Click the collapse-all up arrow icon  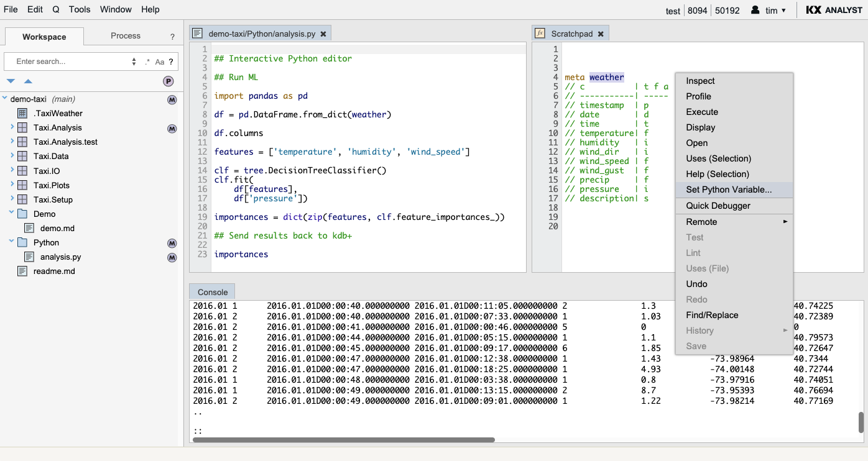click(28, 81)
